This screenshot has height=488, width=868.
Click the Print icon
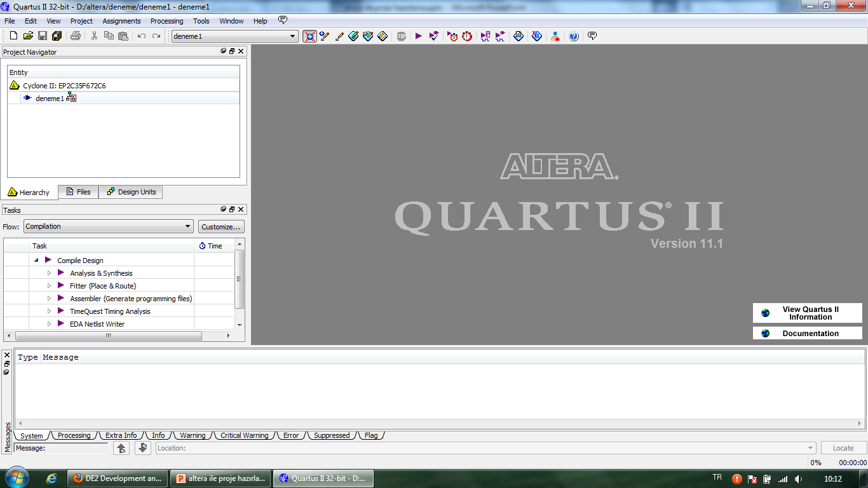point(76,36)
